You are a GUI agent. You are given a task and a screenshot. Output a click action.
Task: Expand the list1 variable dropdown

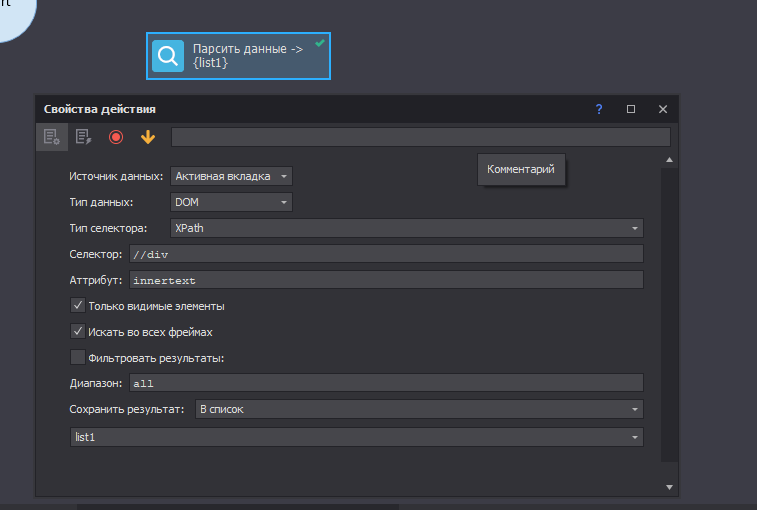coord(356,437)
